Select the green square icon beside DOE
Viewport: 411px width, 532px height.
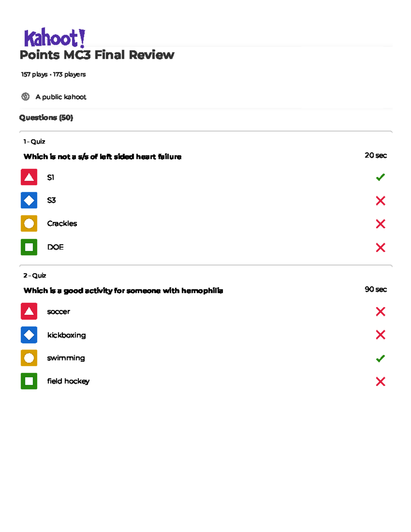point(29,247)
